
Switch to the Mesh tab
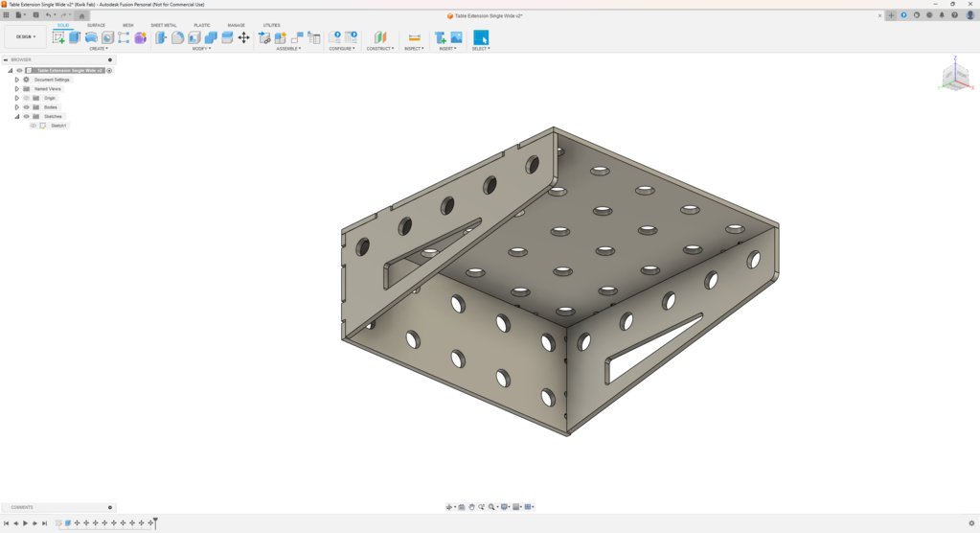click(128, 25)
